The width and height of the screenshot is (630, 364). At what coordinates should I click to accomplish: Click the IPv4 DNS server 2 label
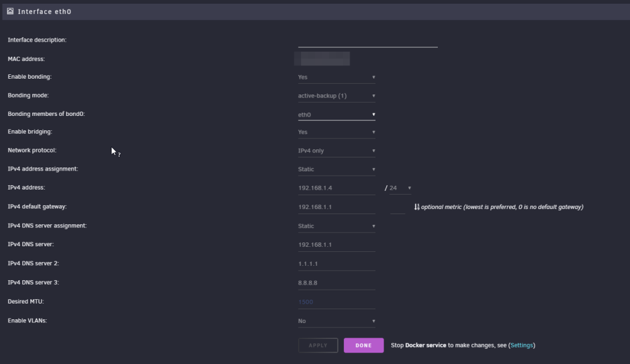(x=33, y=263)
